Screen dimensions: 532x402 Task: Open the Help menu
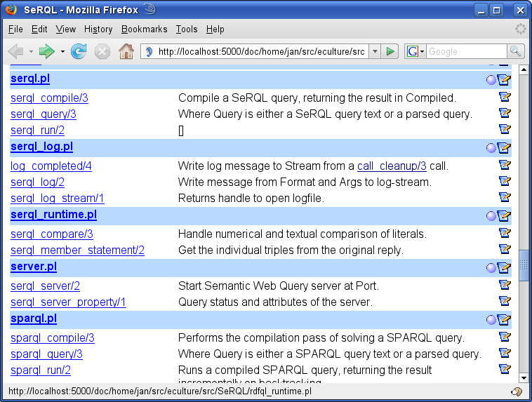[215, 29]
